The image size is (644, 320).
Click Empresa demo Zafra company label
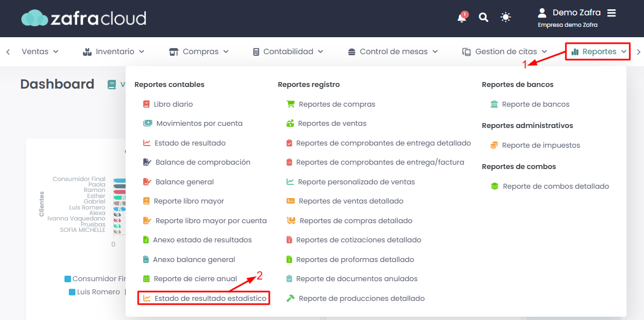coord(568,25)
